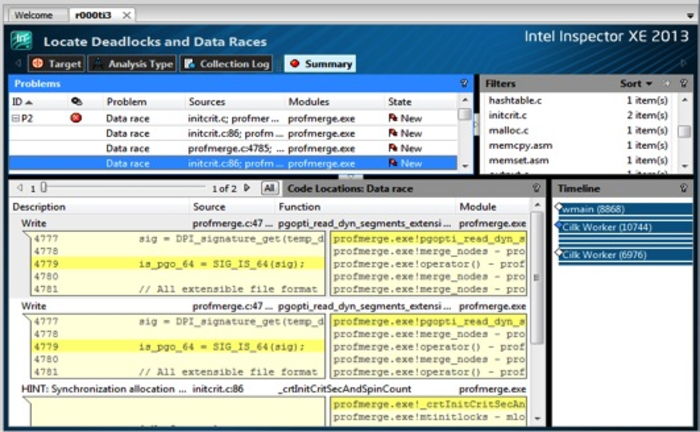Click the All button in Code Locations

(269, 188)
